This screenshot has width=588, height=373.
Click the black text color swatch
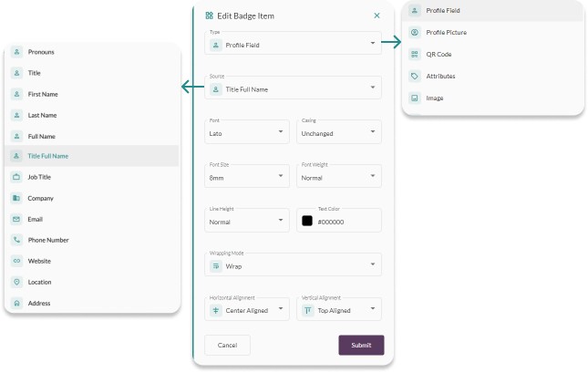307,222
